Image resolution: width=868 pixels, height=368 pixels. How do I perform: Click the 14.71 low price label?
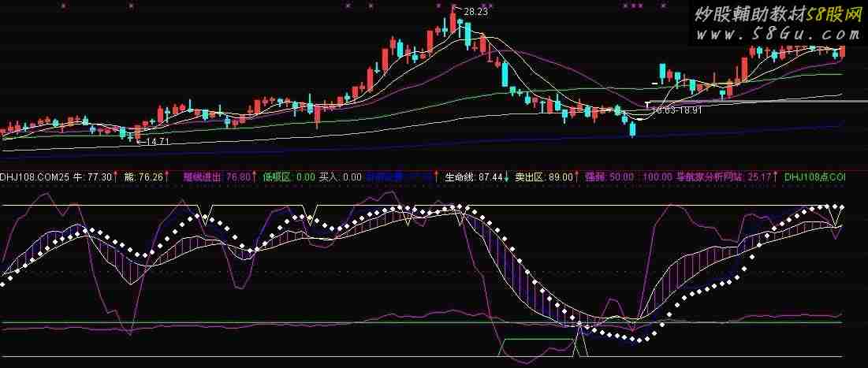click(x=158, y=142)
